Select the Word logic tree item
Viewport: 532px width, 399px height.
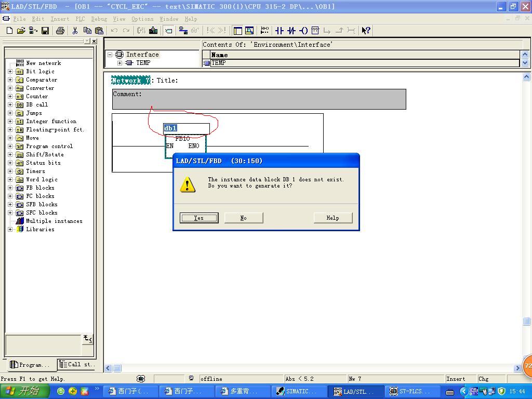42,179
